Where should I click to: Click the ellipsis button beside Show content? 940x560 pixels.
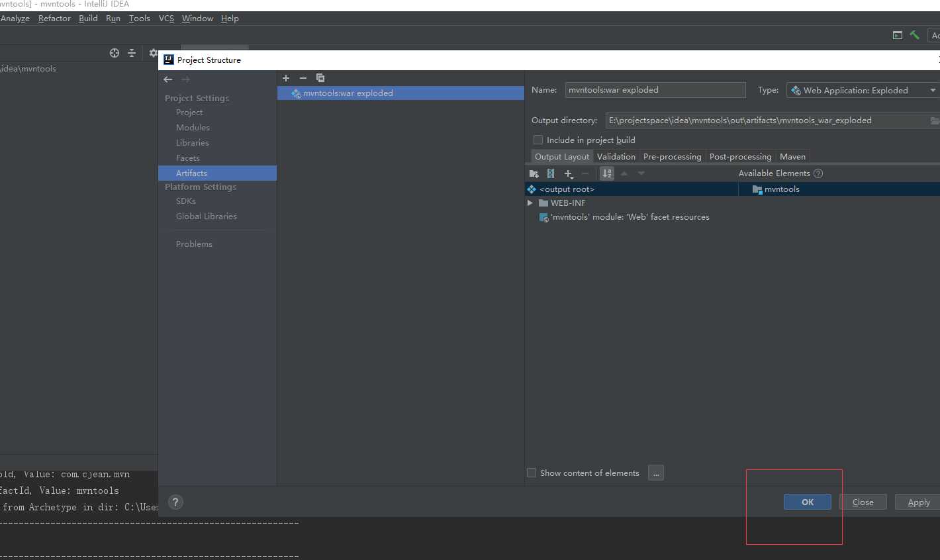pyautogui.click(x=656, y=473)
